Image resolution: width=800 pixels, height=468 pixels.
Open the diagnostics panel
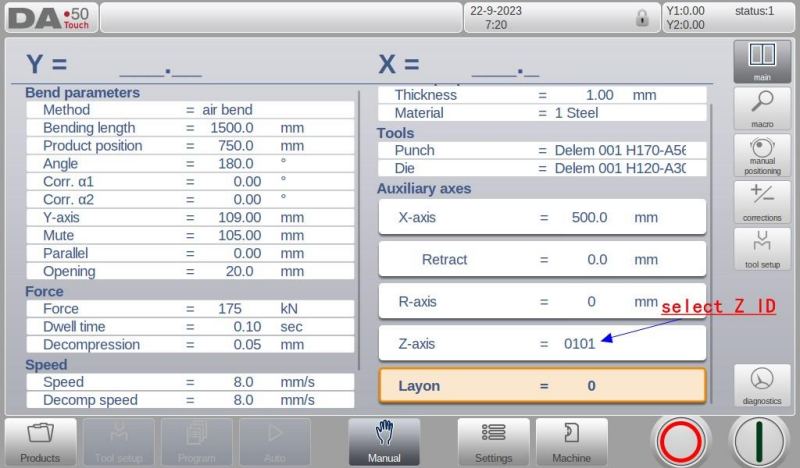click(x=762, y=386)
